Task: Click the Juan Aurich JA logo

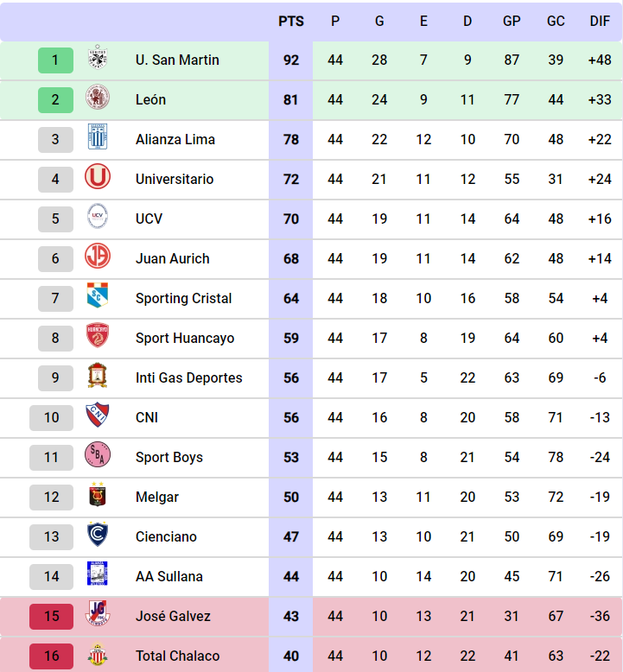Action: coord(98,256)
